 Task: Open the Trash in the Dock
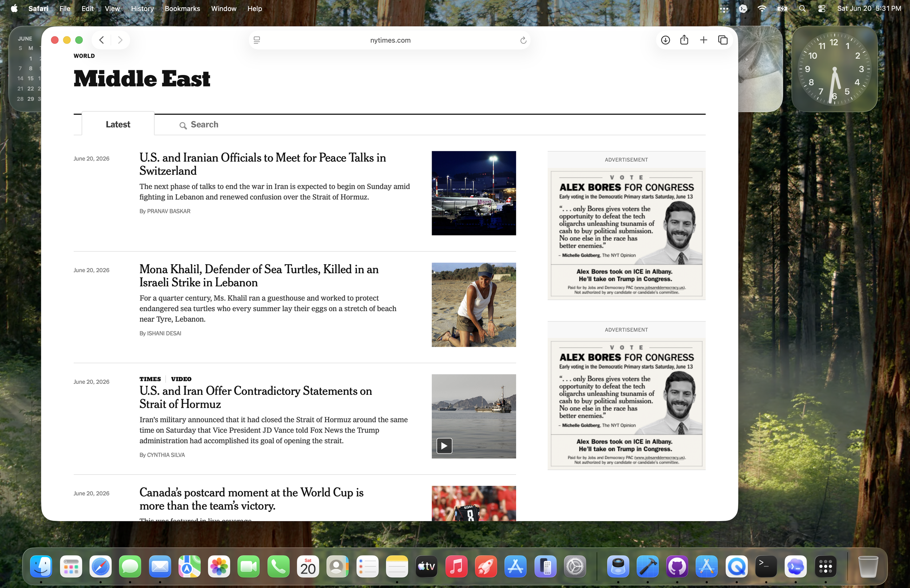point(868,566)
